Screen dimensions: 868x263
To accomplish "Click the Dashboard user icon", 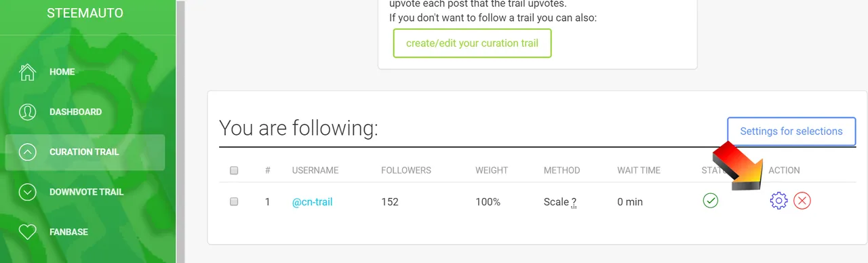I will 27,112.
